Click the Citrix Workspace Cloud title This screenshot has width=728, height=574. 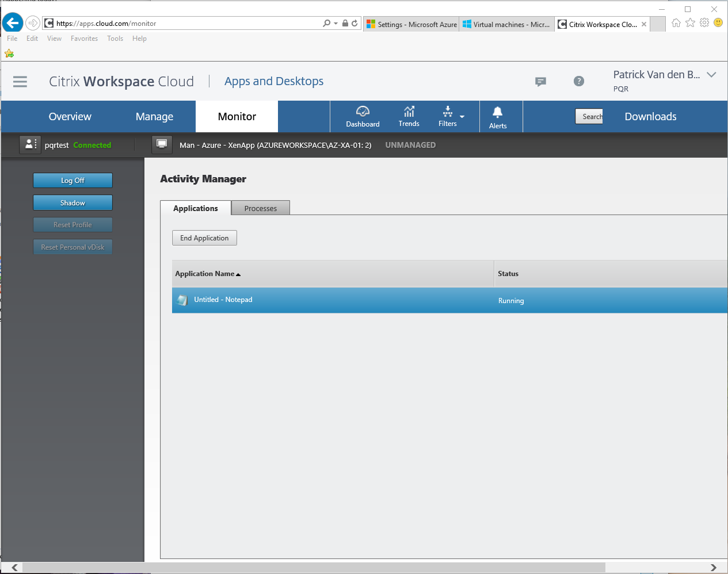121,82
